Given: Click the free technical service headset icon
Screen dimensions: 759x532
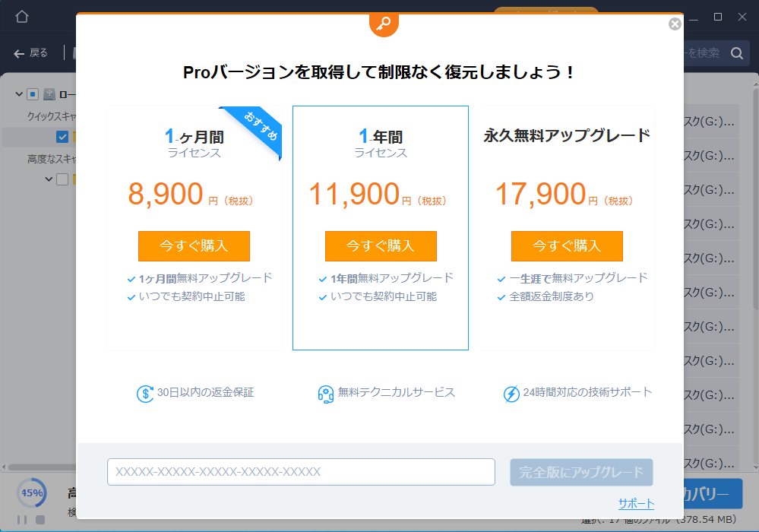Looking at the screenshot, I should tap(326, 394).
